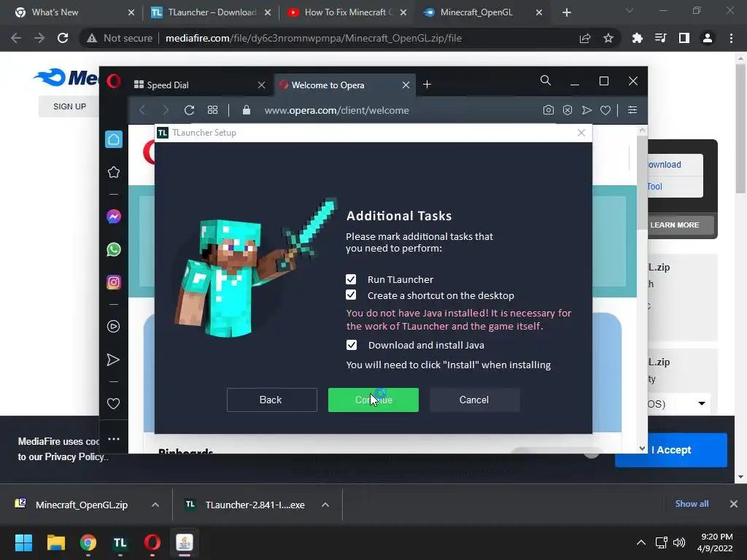Image resolution: width=747 pixels, height=560 pixels.
Task: Expand Minecraft_OpenGL.zip download options chevron
Action: pyautogui.click(x=155, y=505)
